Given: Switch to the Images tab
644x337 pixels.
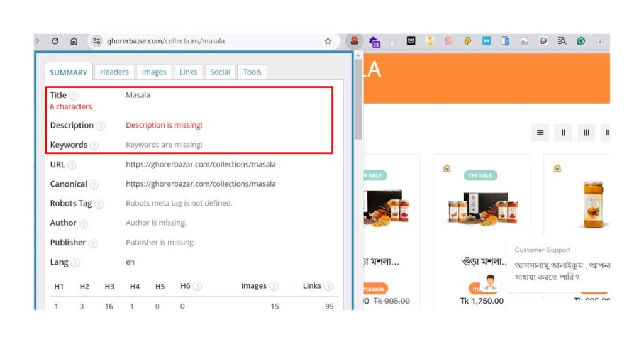Looking at the screenshot, I should [154, 72].
